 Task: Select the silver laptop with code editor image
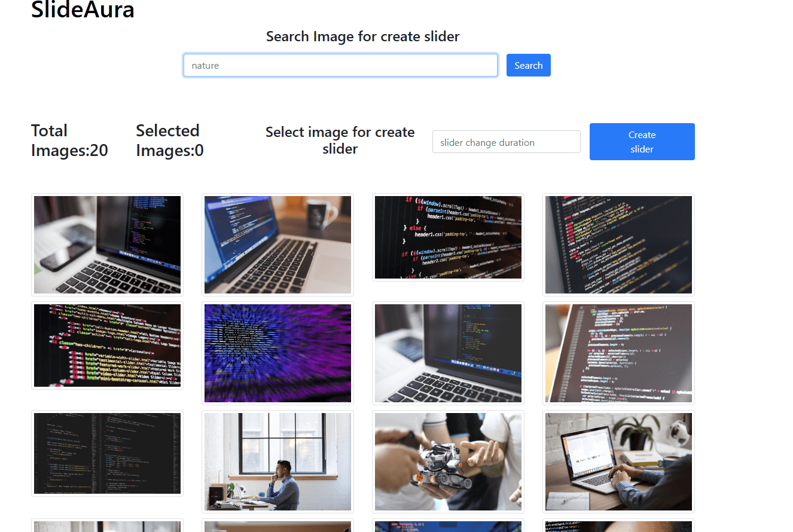(x=448, y=353)
